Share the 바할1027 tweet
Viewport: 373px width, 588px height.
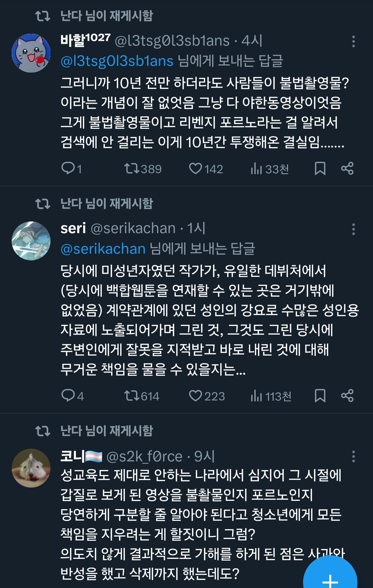point(347,168)
